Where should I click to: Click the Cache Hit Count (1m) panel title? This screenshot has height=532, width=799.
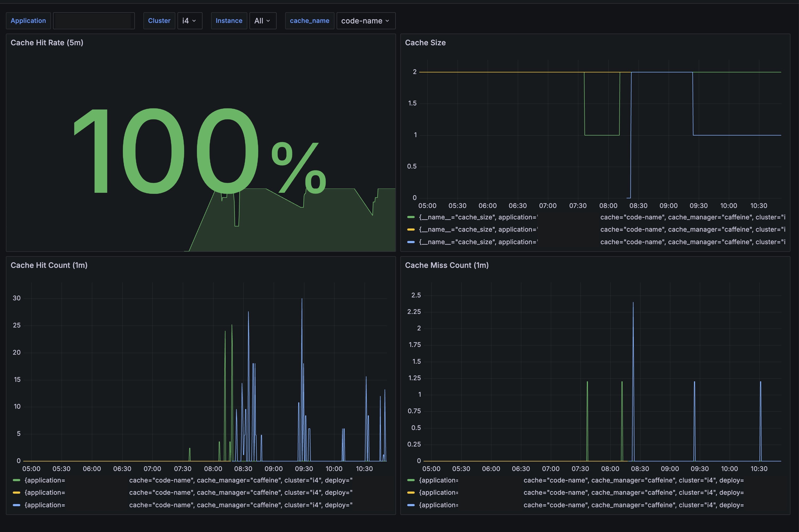[x=49, y=265]
